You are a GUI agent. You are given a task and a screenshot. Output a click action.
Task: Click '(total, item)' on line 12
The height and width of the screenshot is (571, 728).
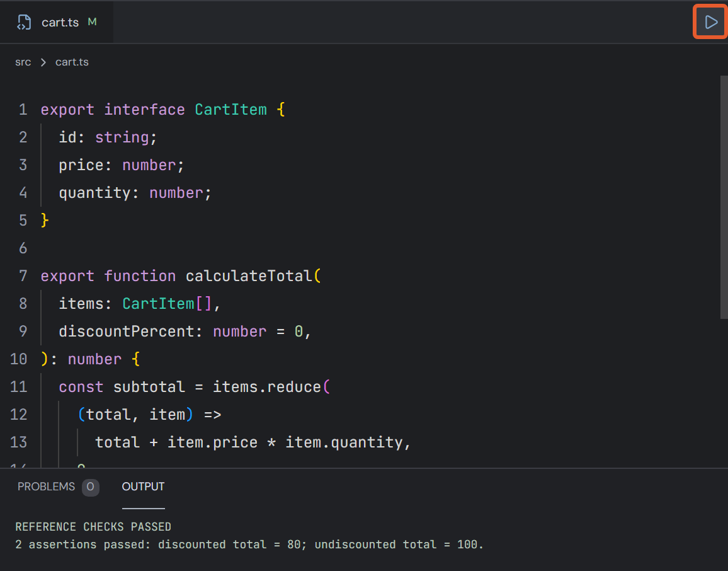point(135,415)
